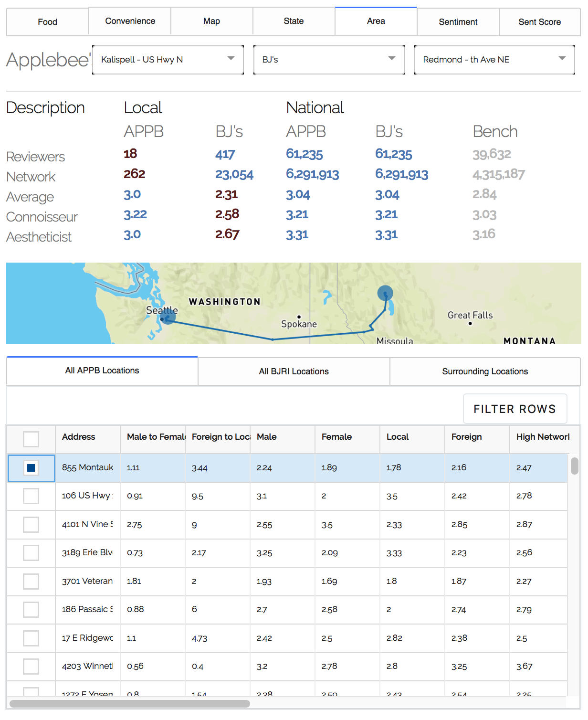
Task: Sort by the Foreign column header
Action: pyautogui.click(x=477, y=439)
